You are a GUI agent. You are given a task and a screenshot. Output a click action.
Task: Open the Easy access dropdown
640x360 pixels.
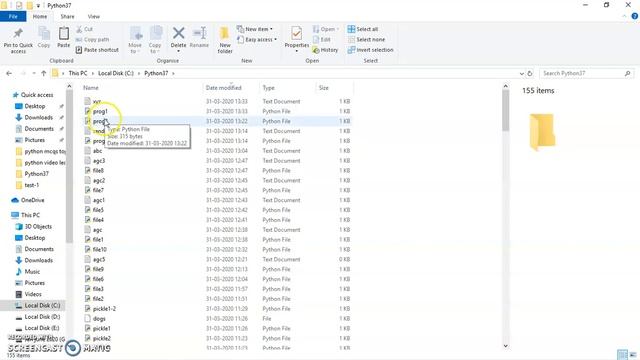tap(257, 40)
